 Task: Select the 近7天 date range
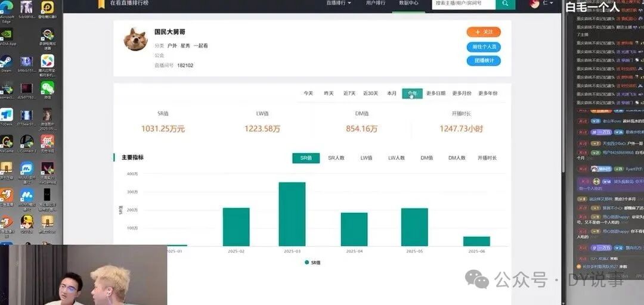coord(349,93)
